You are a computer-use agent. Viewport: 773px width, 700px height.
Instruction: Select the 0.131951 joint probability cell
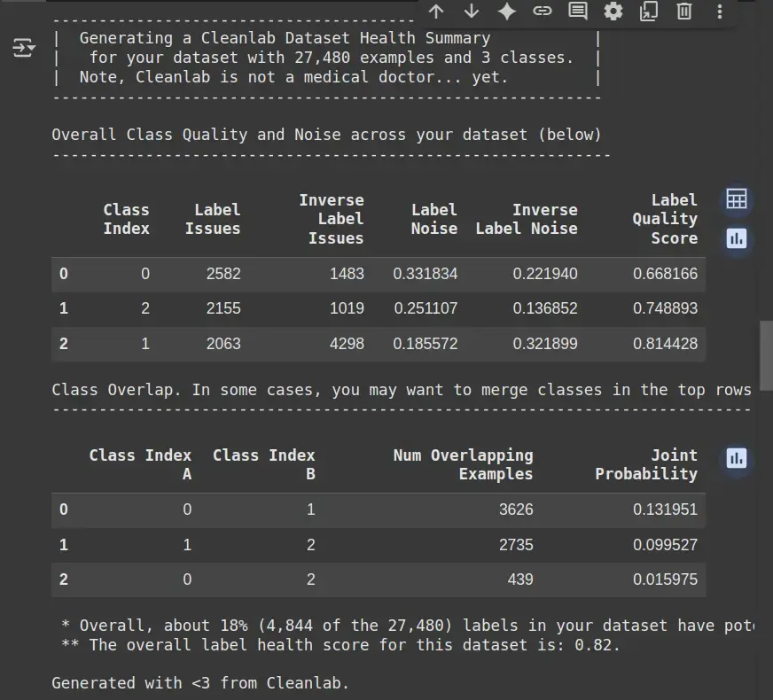click(665, 509)
